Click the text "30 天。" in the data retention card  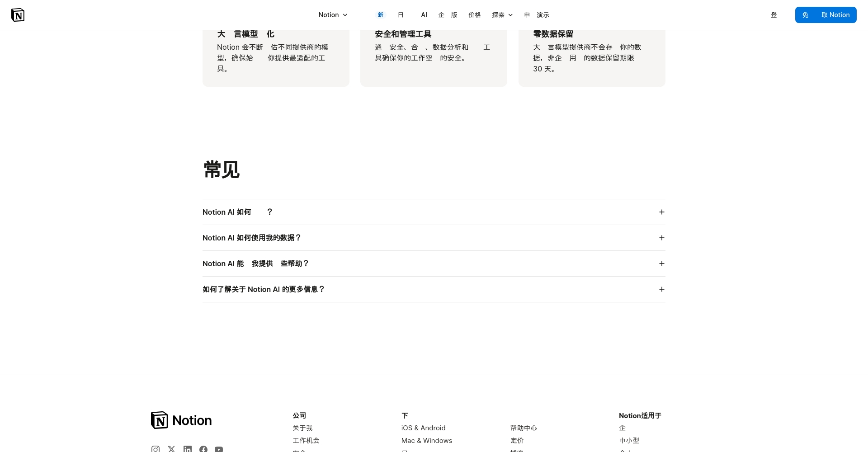pyautogui.click(x=544, y=69)
